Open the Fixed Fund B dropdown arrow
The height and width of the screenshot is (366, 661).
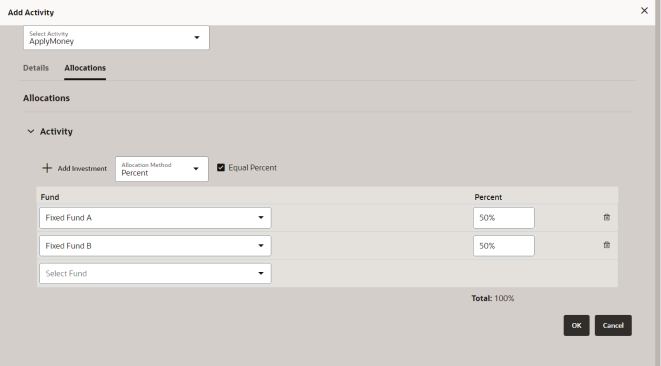point(261,246)
